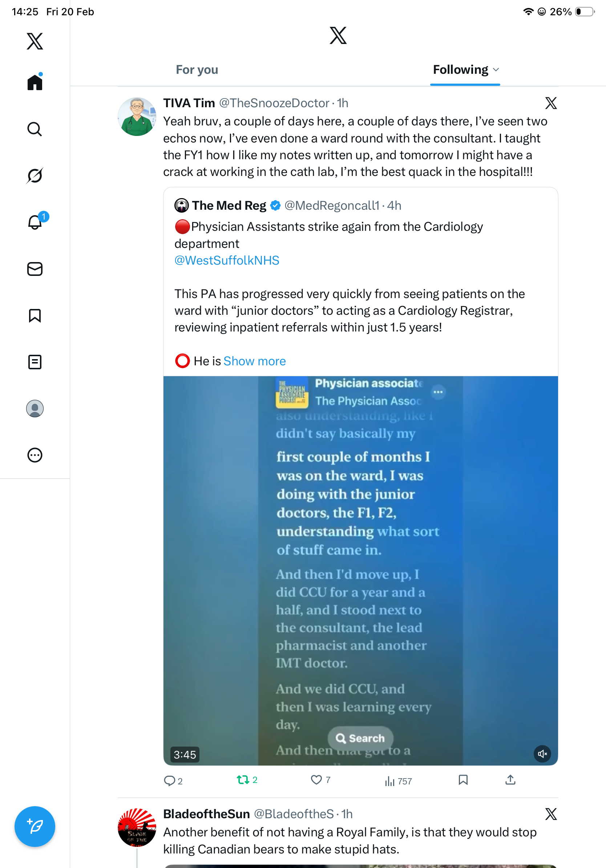This screenshot has width=606, height=868.
Task: Open the Notifications bell
Action: pos(35,222)
